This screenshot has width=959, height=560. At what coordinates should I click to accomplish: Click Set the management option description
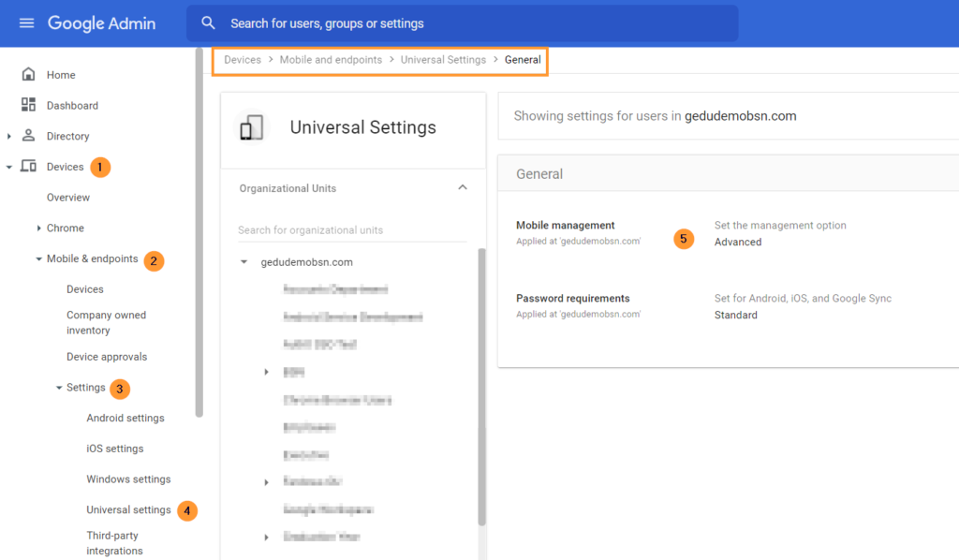point(780,225)
